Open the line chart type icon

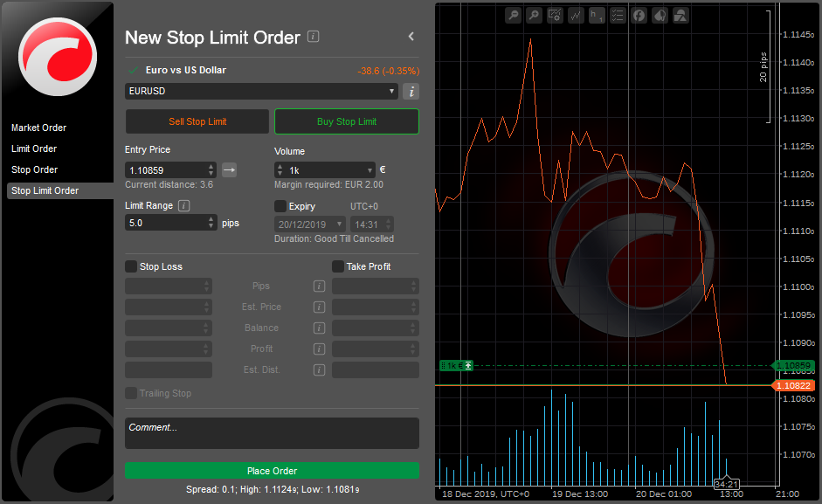coord(576,15)
